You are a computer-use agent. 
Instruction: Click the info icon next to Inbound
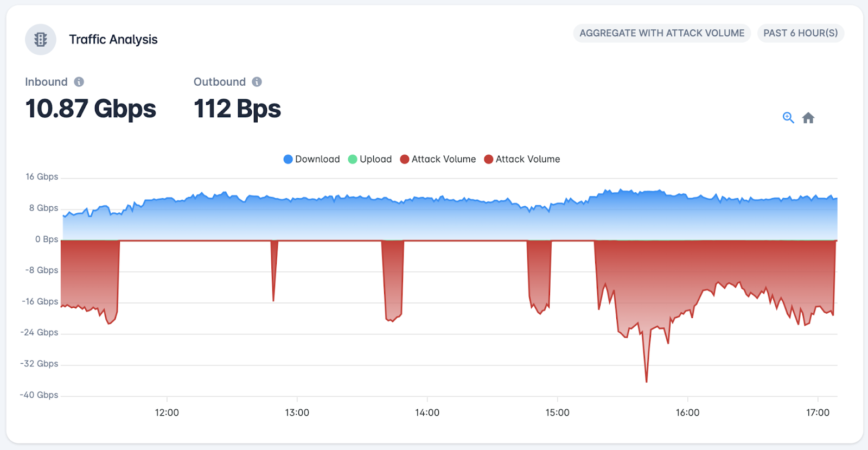pyautogui.click(x=79, y=82)
